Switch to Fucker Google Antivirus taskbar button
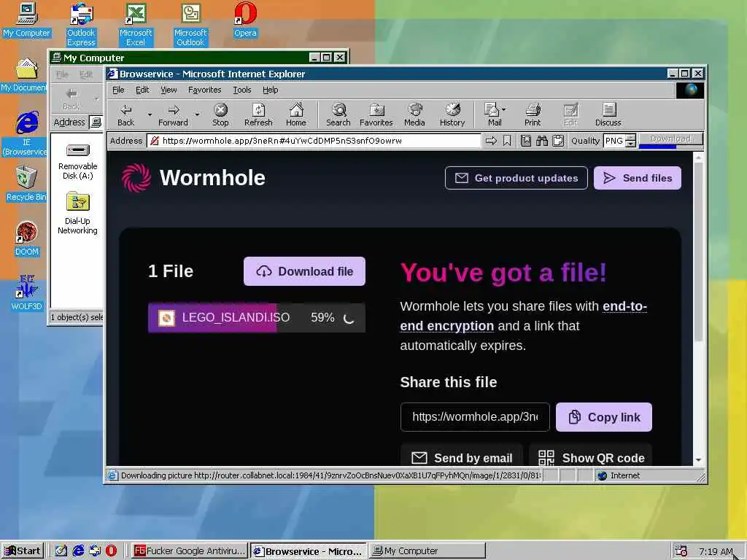747x560 pixels. click(190, 551)
